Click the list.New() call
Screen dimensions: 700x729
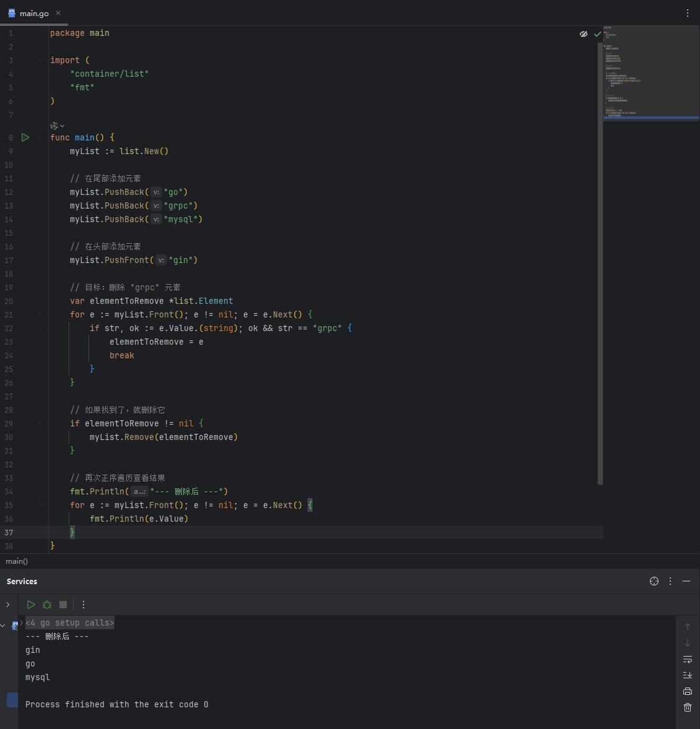coord(144,151)
